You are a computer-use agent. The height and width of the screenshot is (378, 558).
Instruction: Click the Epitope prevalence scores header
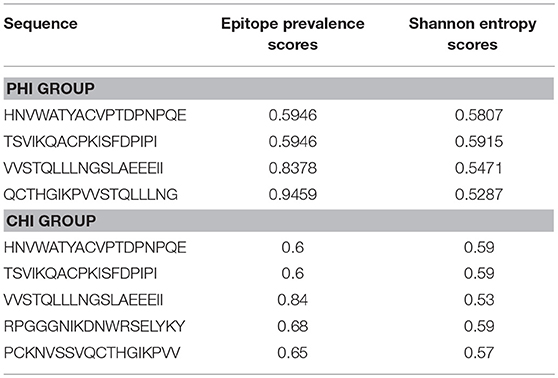[293, 34]
